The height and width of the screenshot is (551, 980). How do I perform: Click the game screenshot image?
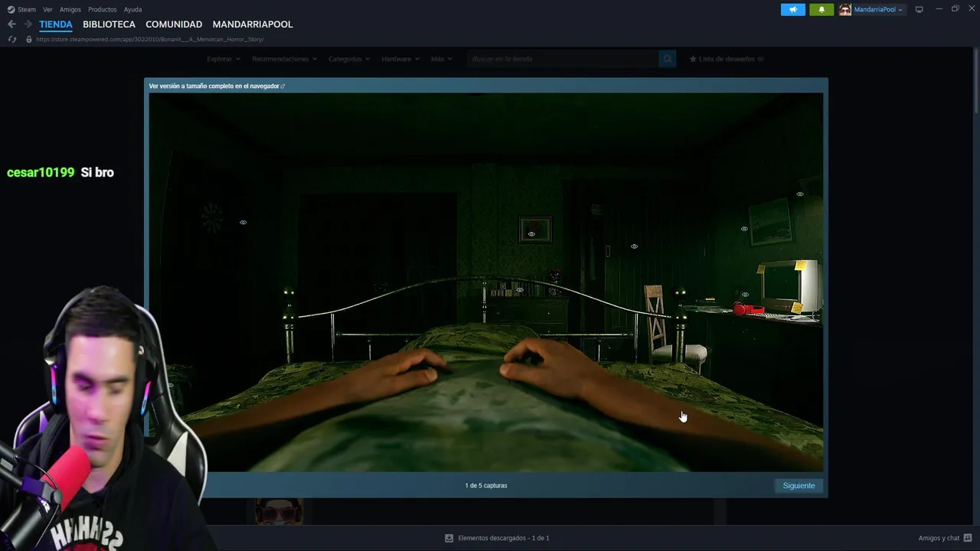pos(486,282)
